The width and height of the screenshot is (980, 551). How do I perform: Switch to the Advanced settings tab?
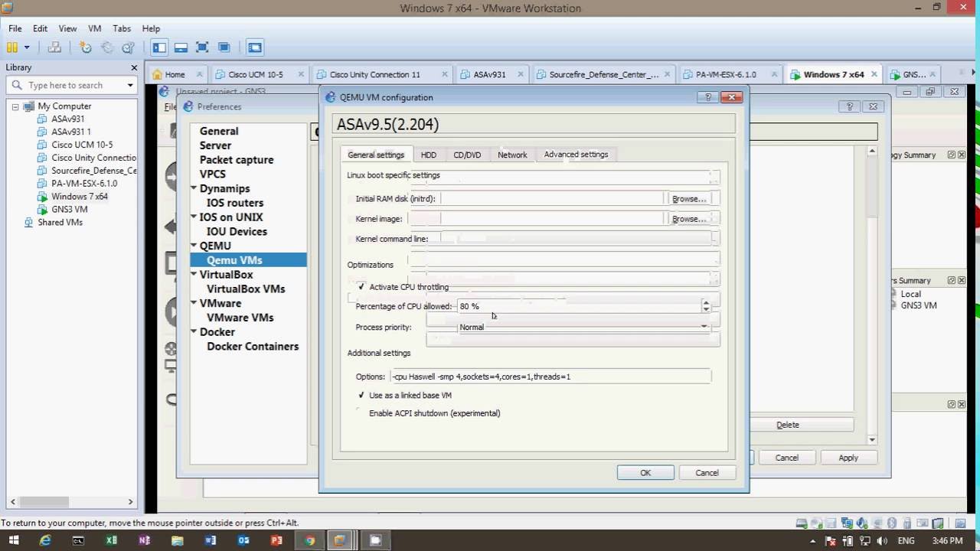(x=576, y=155)
